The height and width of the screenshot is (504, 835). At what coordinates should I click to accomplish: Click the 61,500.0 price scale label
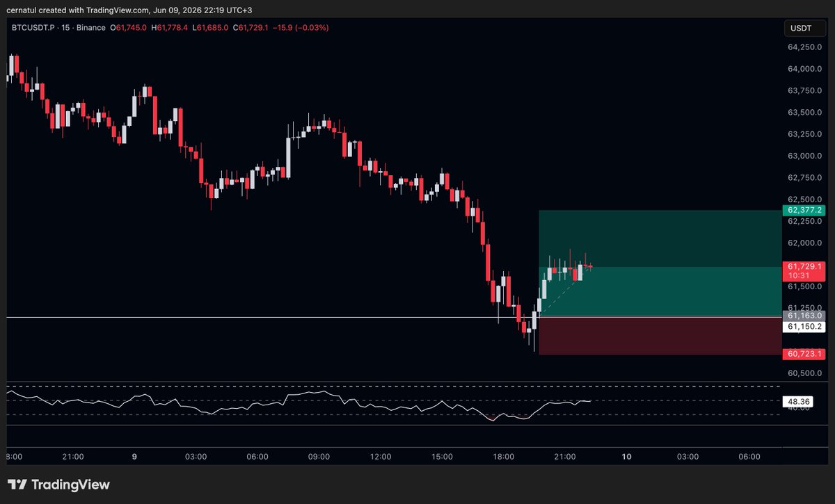[x=804, y=286]
